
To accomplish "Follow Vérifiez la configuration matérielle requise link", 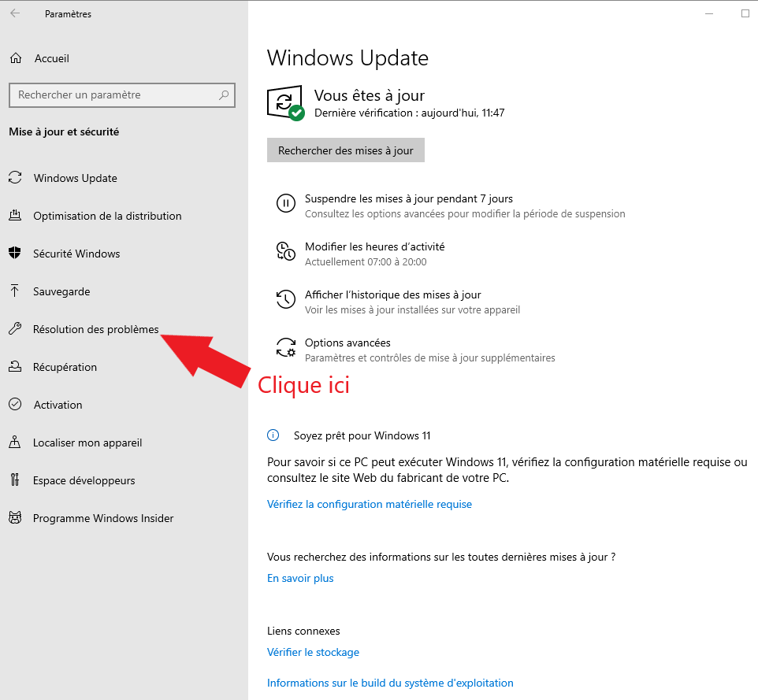I will point(370,504).
